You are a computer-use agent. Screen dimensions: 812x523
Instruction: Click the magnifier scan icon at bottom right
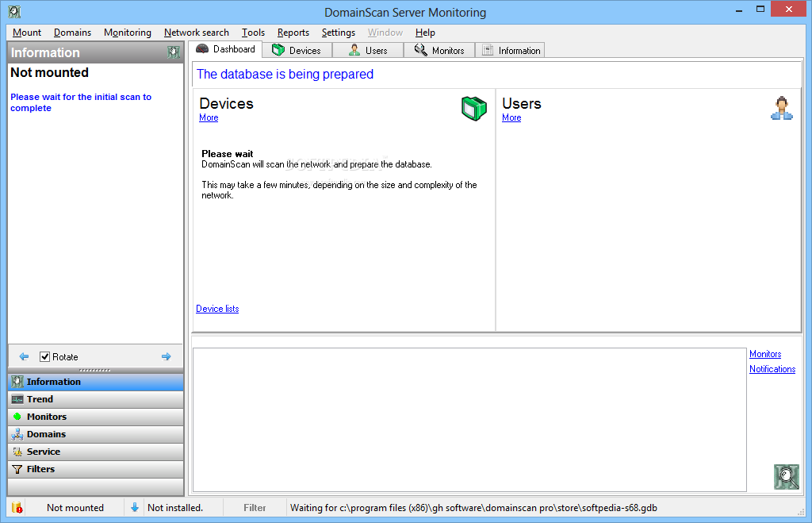pyautogui.click(x=786, y=477)
